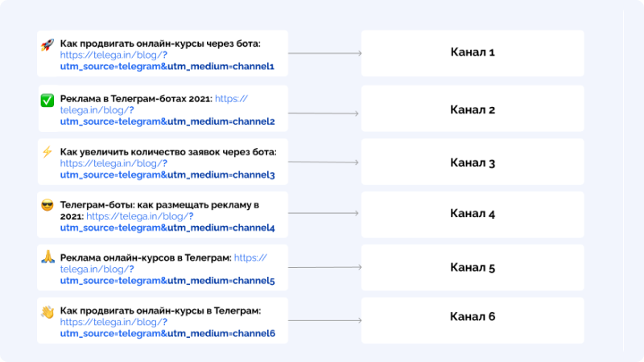Open the link ending in channel1
The height and width of the screenshot is (362, 644).
(x=167, y=60)
